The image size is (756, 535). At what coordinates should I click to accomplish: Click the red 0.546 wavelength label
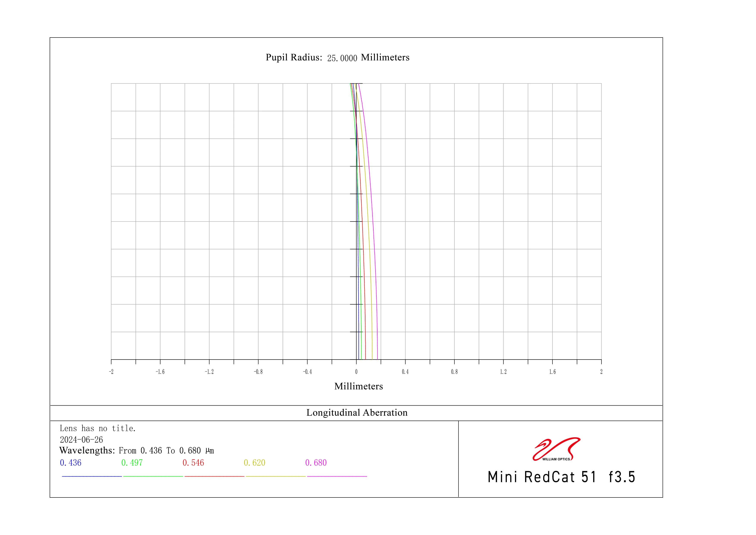pos(193,463)
